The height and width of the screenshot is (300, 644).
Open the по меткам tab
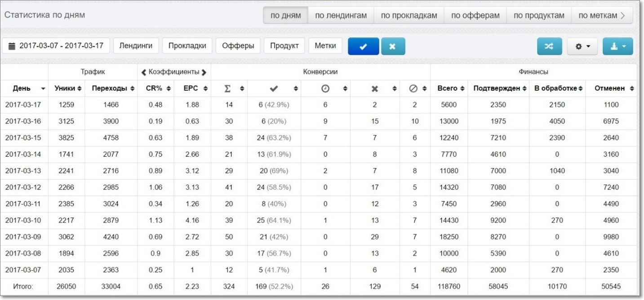(601, 15)
